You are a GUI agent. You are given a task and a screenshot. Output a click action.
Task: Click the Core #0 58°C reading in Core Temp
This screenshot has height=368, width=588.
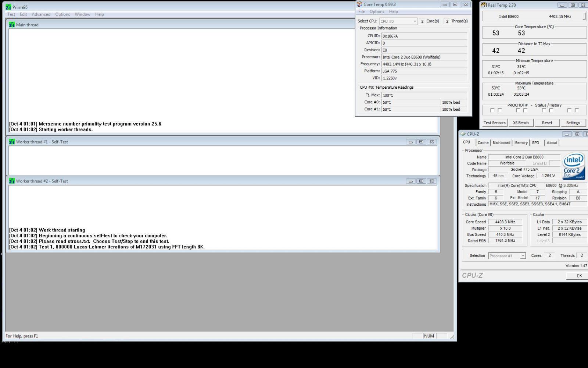click(411, 102)
